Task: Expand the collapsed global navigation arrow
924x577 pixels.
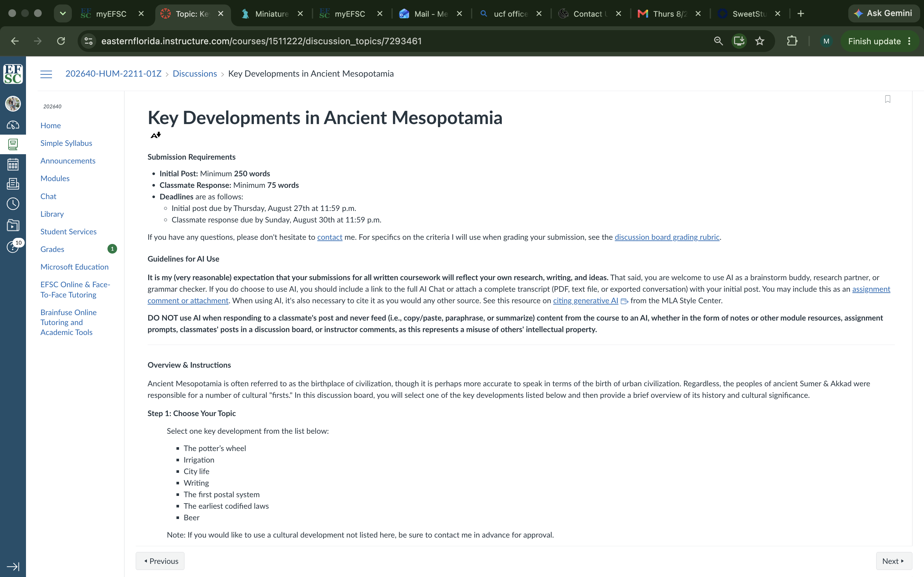Action: click(13, 566)
